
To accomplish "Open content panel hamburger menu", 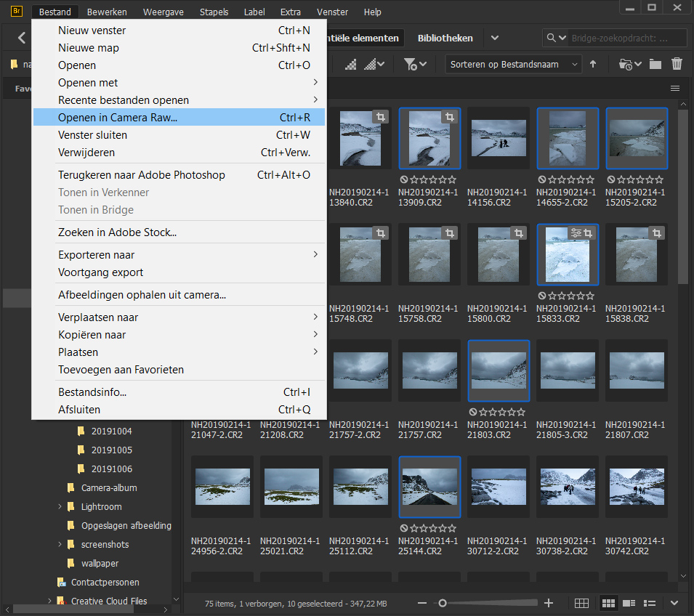I will coord(675,89).
